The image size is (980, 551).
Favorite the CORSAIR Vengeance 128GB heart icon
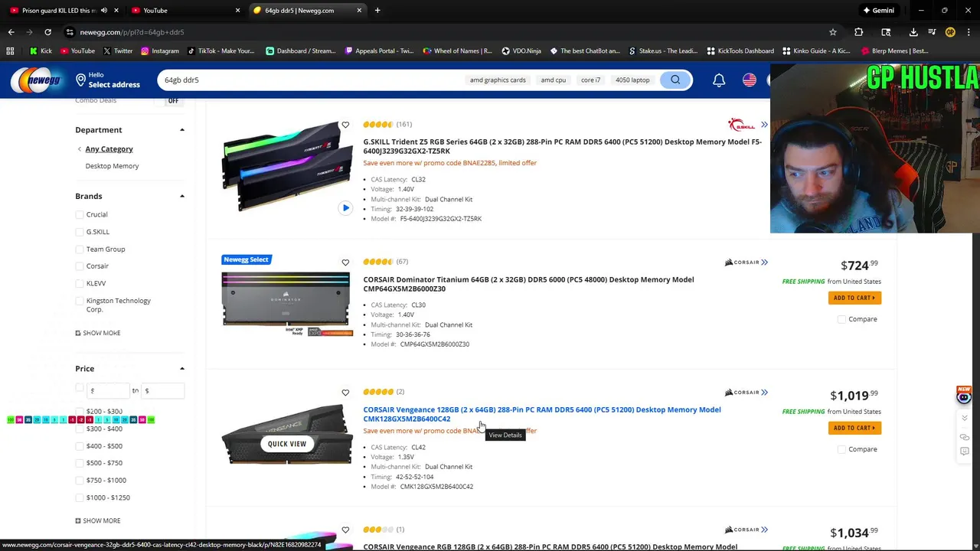345,393
